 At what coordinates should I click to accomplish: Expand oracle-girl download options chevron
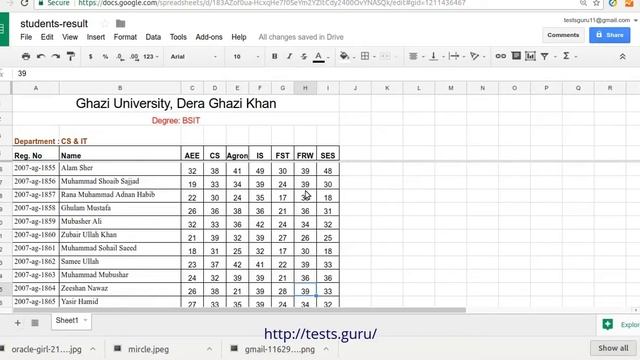(x=93, y=349)
